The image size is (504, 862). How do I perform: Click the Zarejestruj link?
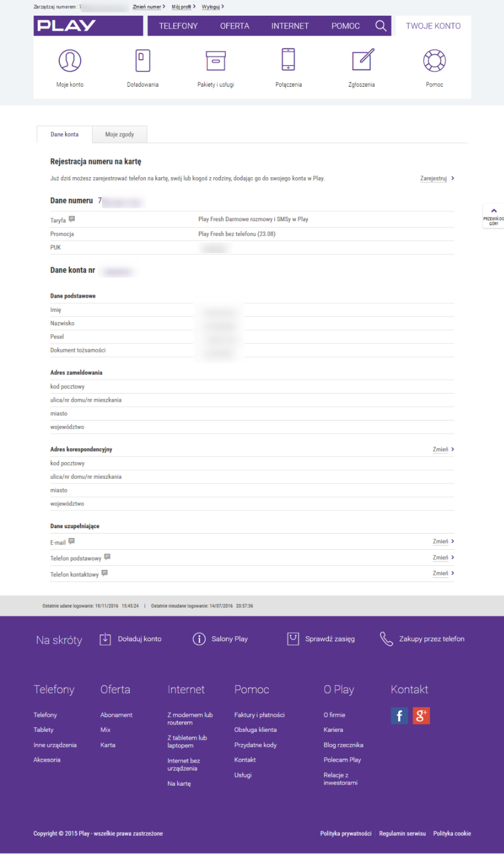[434, 179]
